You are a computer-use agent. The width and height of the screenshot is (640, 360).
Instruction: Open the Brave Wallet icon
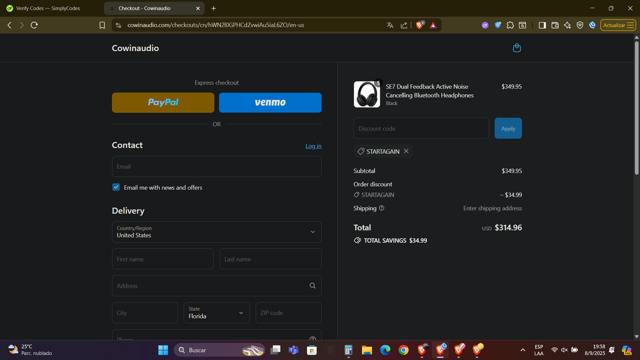[x=555, y=25]
